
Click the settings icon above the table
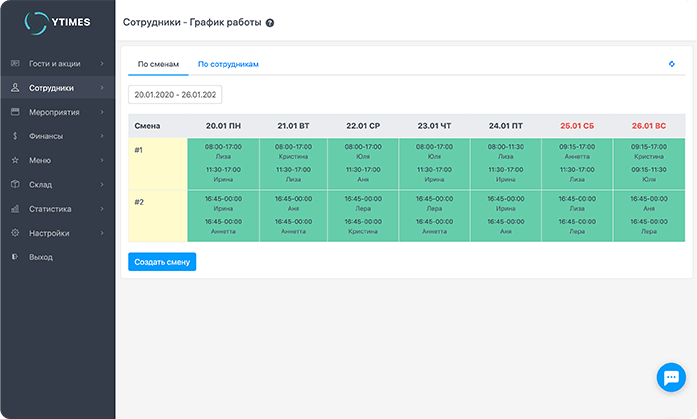point(671,64)
